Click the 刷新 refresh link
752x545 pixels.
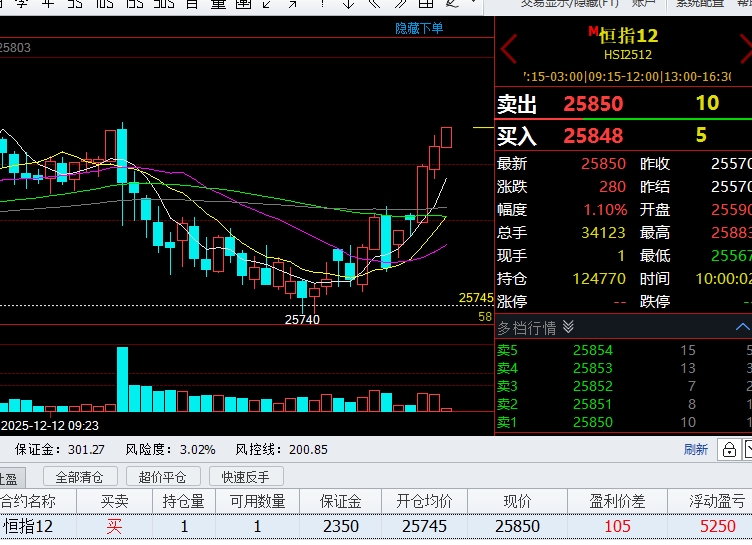(695, 450)
